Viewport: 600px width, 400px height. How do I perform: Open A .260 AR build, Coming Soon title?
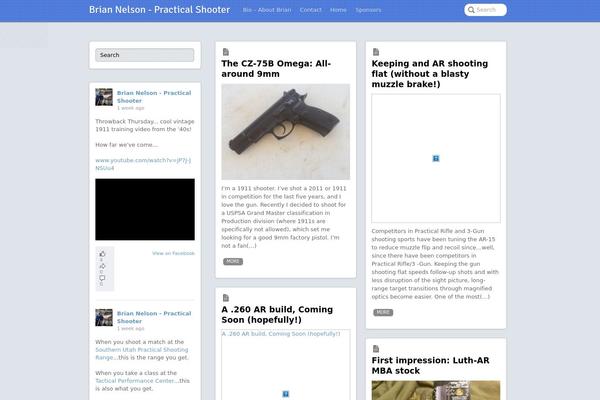277,315
